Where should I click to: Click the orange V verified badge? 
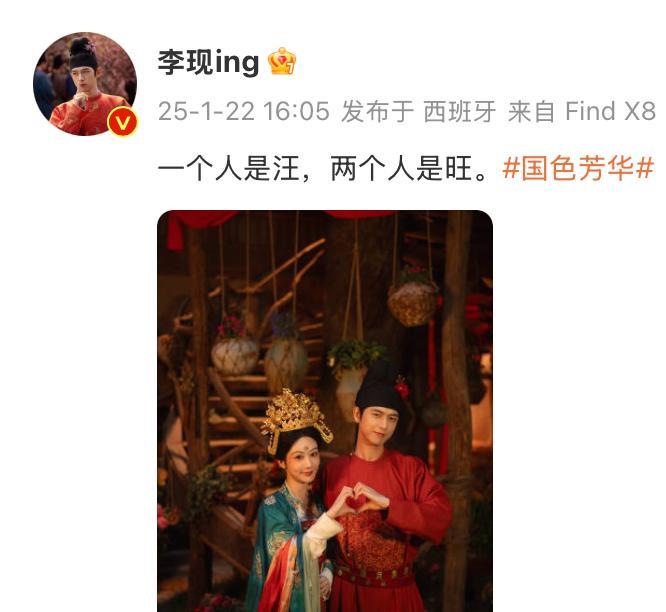(x=122, y=122)
